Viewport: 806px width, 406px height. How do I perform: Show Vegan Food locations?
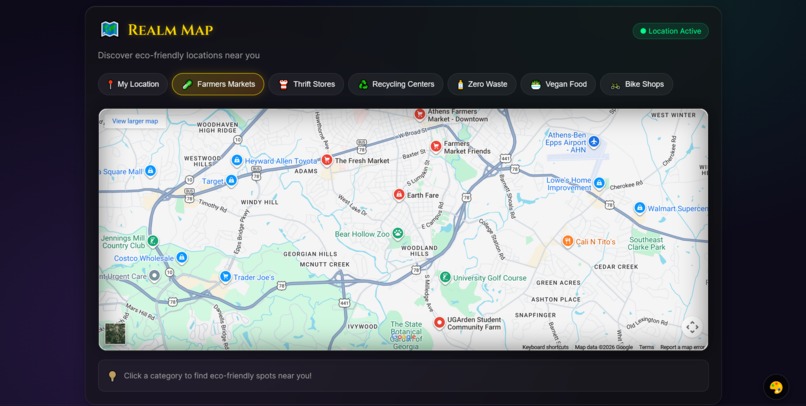(558, 84)
